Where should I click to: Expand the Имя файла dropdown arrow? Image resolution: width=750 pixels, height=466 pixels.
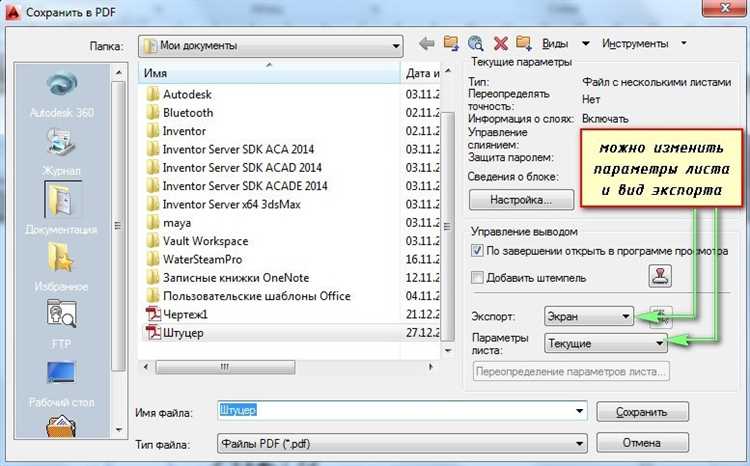(579, 411)
